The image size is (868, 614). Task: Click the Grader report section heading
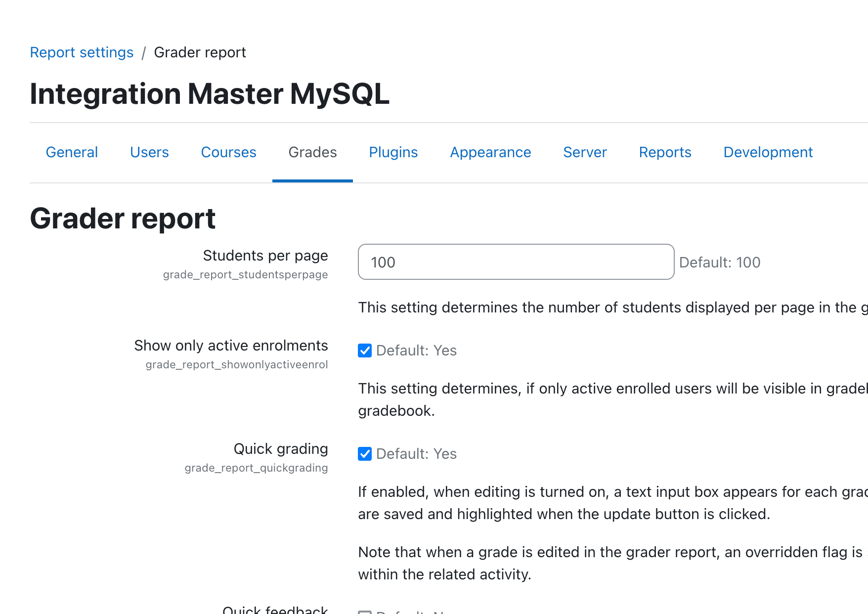(123, 219)
